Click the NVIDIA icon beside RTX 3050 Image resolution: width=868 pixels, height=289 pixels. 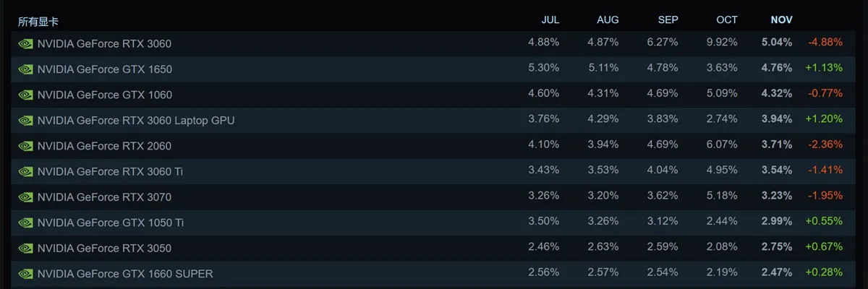(25, 249)
